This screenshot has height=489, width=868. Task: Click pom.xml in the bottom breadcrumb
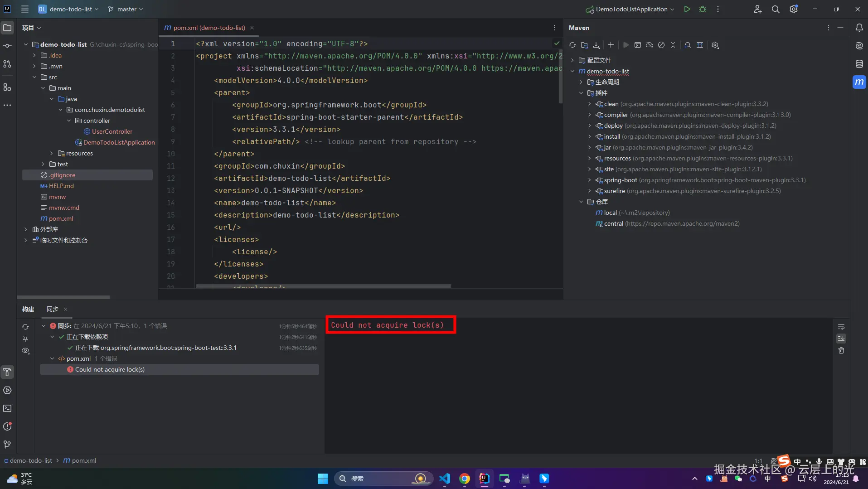pyautogui.click(x=83, y=460)
